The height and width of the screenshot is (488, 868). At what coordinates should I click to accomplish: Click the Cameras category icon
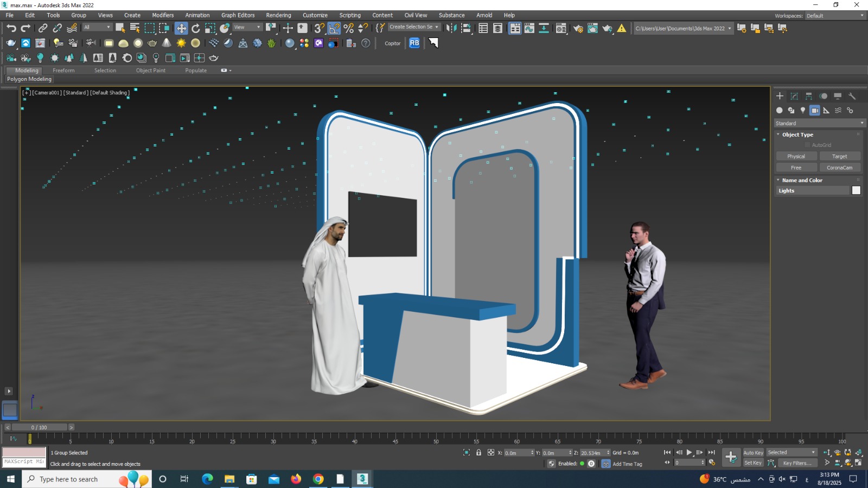(x=815, y=110)
